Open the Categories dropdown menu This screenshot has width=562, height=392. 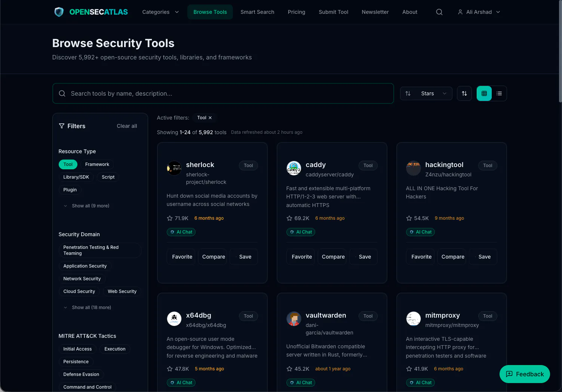click(x=160, y=12)
